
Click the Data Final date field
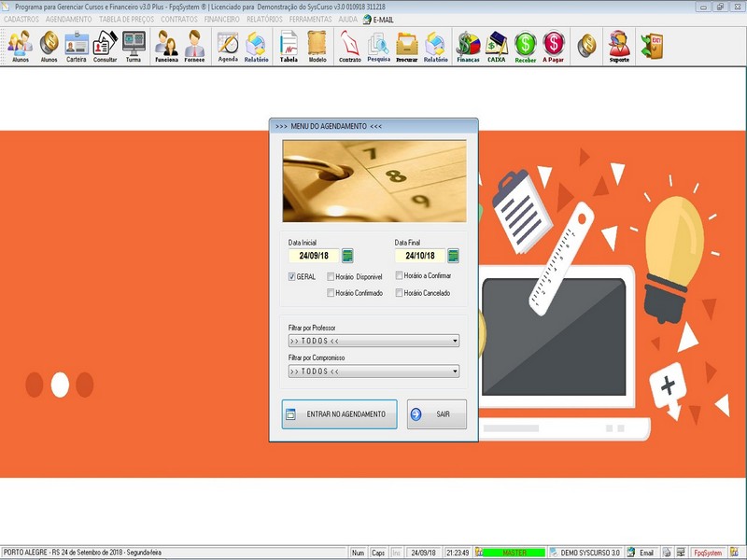pyautogui.click(x=420, y=256)
